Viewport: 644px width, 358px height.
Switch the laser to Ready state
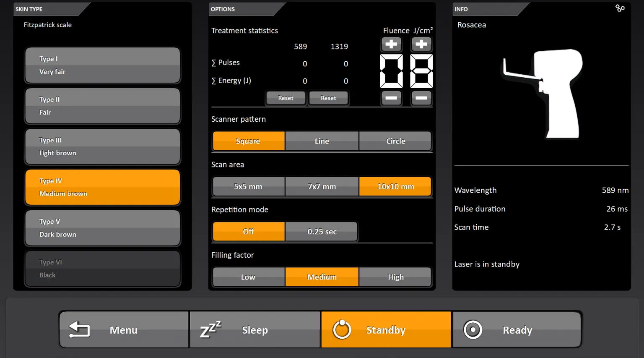[517, 330]
